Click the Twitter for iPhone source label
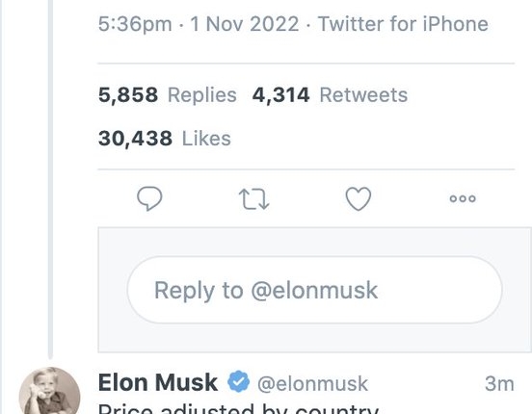 point(403,24)
